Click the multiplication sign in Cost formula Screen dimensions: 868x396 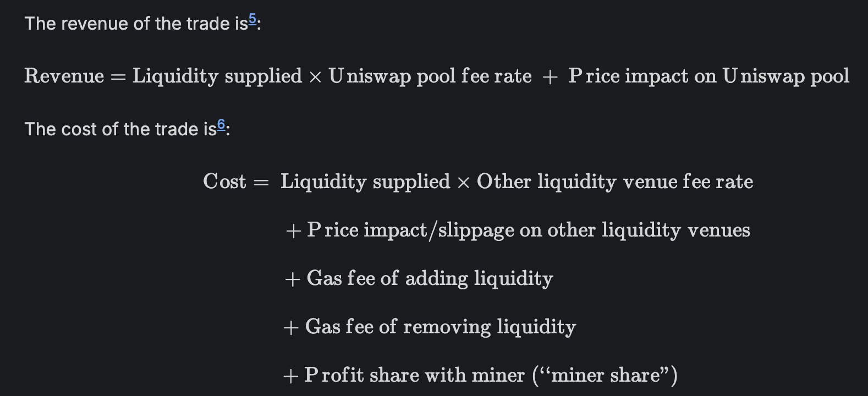pyautogui.click(x=463, y=183)
